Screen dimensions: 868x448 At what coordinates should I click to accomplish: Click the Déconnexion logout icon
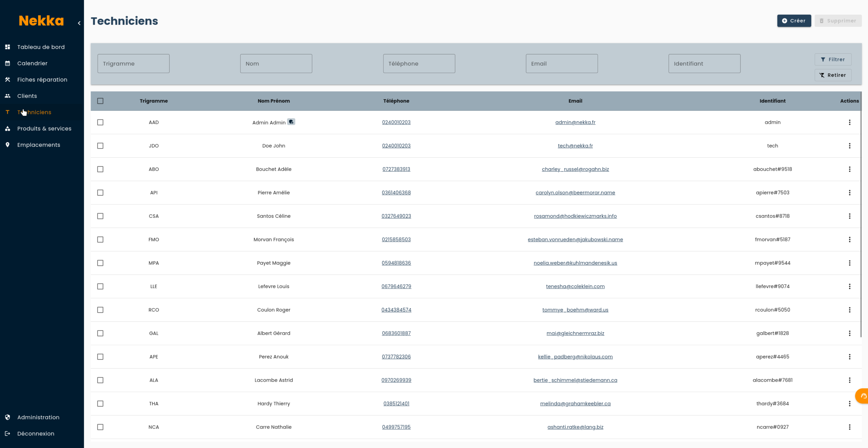point(7,434)
